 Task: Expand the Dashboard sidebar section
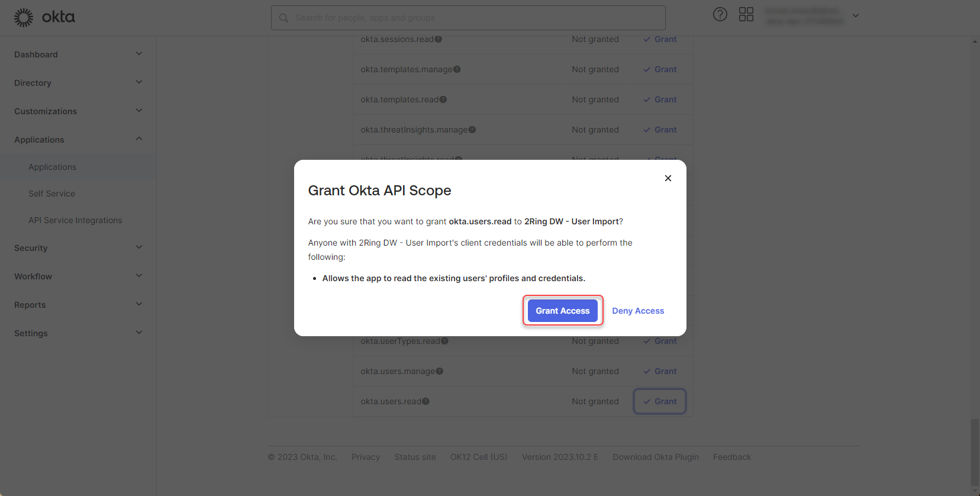tap(139, 54)
